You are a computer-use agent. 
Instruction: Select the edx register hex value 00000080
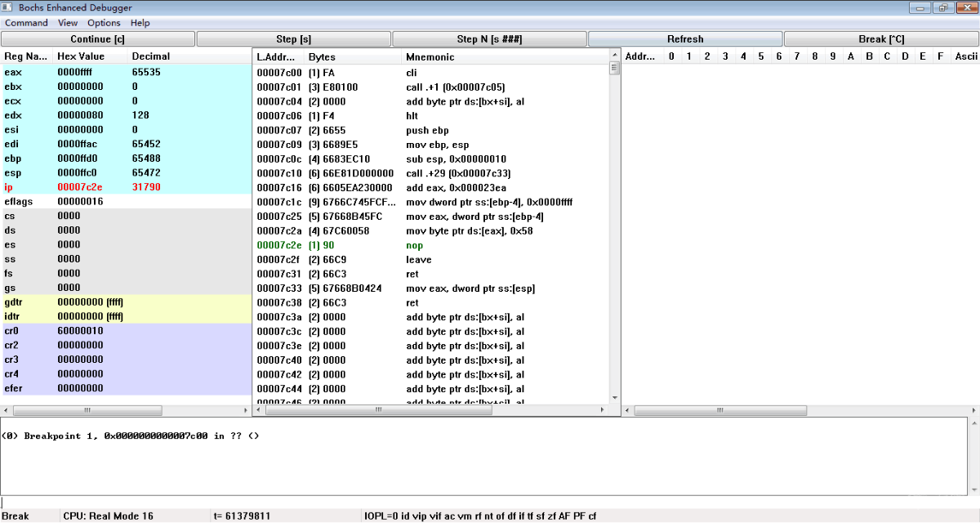pos(80,115)
